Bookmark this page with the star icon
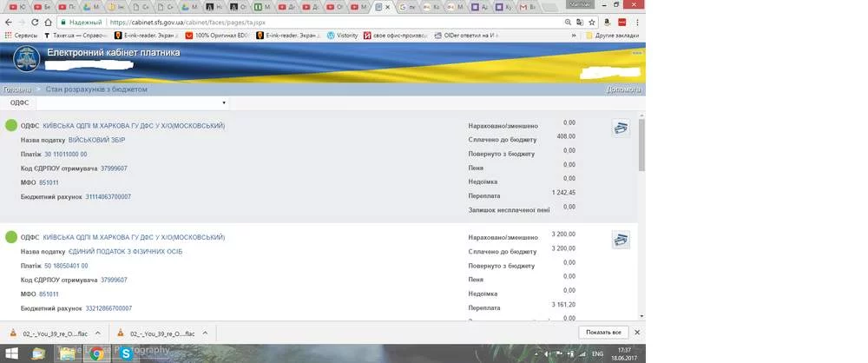 tap(592, 23)
